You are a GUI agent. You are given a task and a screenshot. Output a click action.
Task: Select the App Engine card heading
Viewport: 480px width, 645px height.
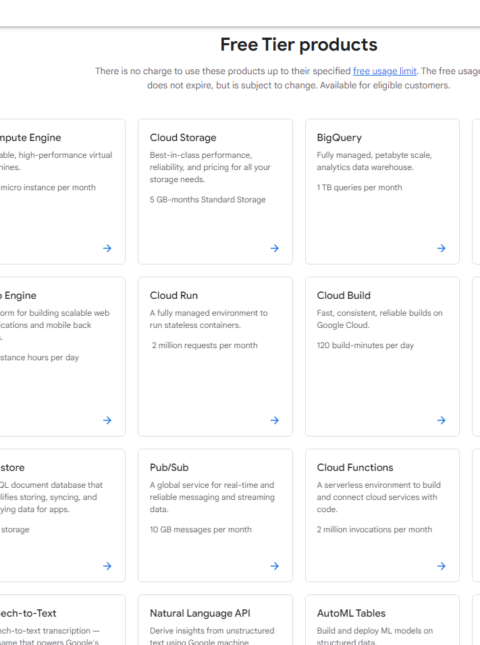18,295
